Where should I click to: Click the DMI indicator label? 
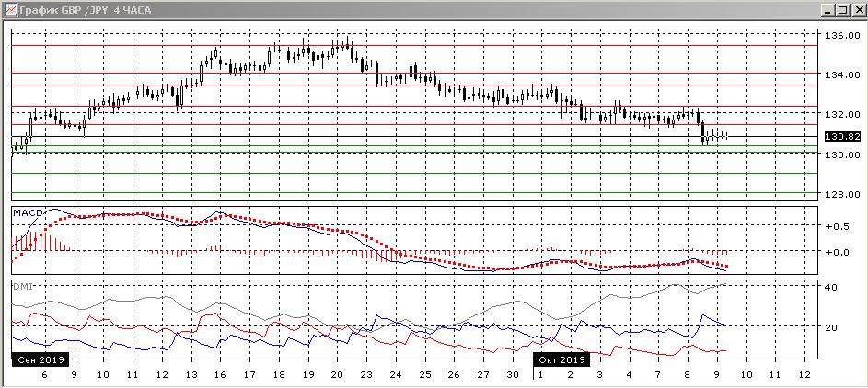(23, 287)
